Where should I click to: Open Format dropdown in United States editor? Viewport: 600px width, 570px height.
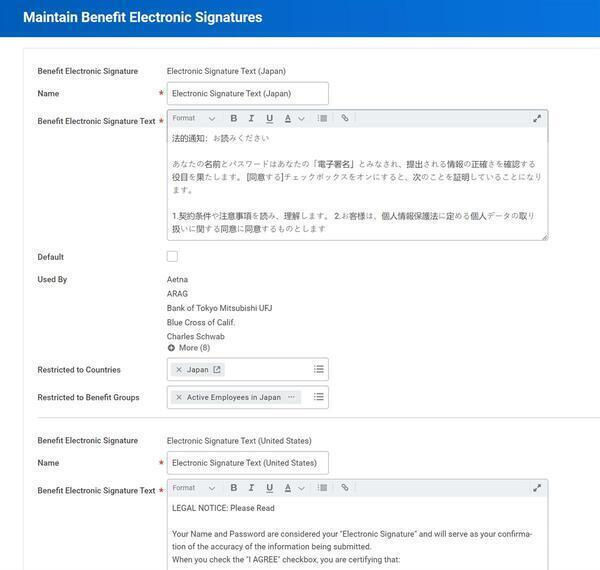[x=194, y=488]
